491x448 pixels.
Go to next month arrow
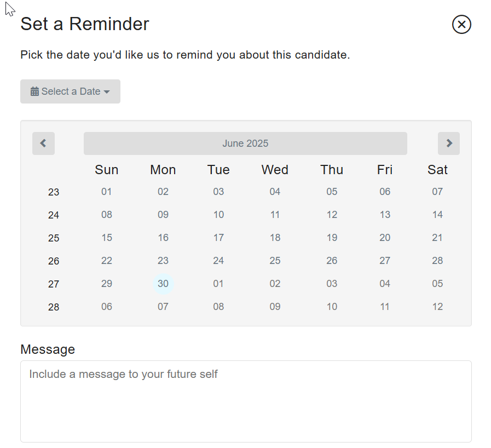click(449, 143)
